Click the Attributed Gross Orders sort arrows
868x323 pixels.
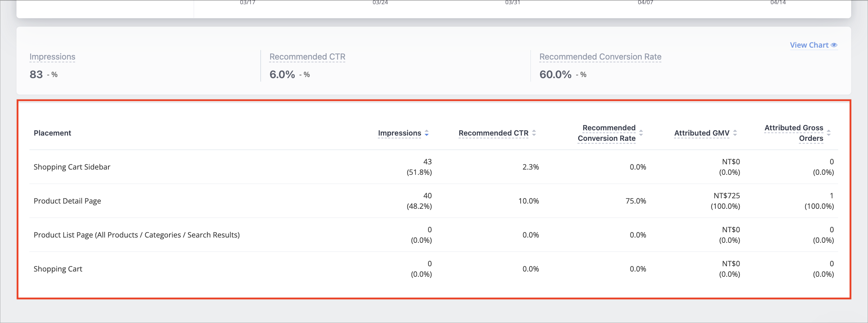pos(829,133)
